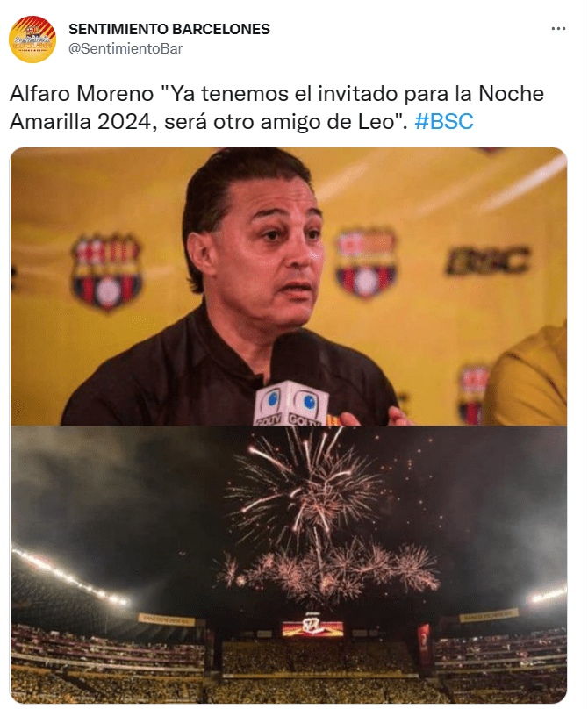This screenshot has height=709, width=588.
Task: Open the press conference photo
Action: (x=289, y=286)
